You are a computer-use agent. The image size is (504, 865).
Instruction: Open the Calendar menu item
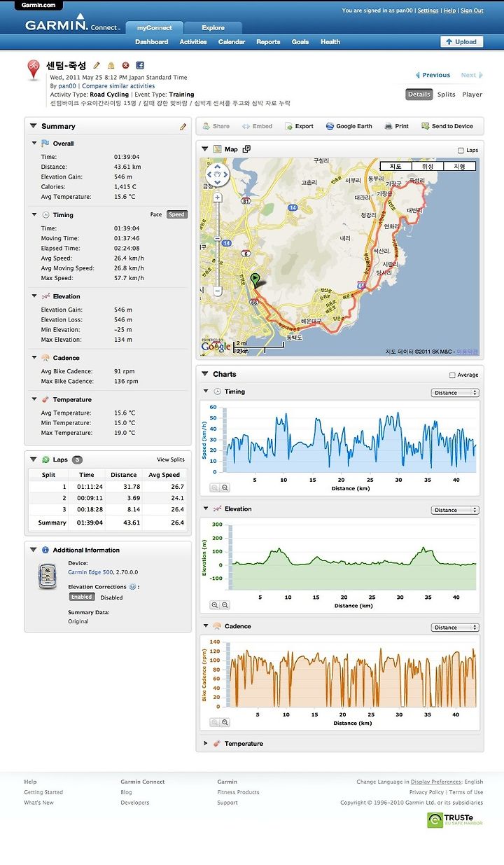(232, 42)
